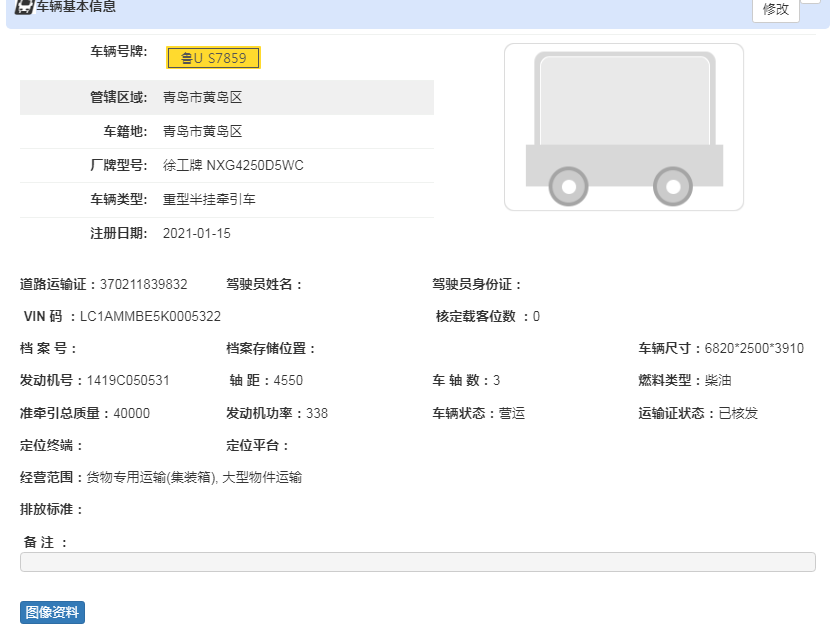Click the registration date 2021-01-15
The image size is (838, 630).
[197, 233]
